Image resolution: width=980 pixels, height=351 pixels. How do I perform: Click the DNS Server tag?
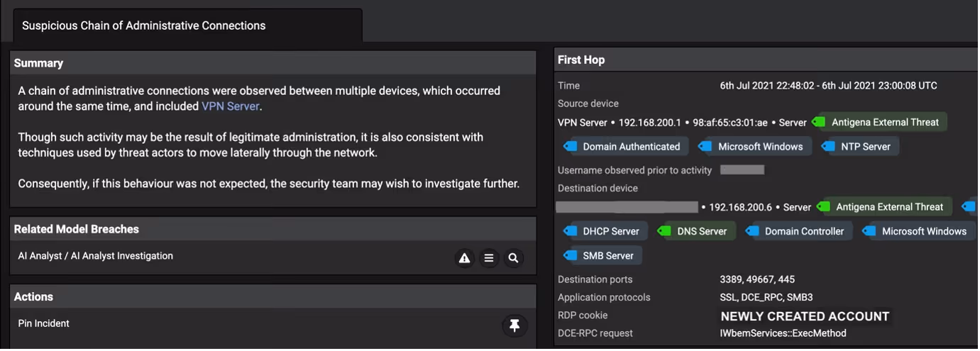point(696,231)
